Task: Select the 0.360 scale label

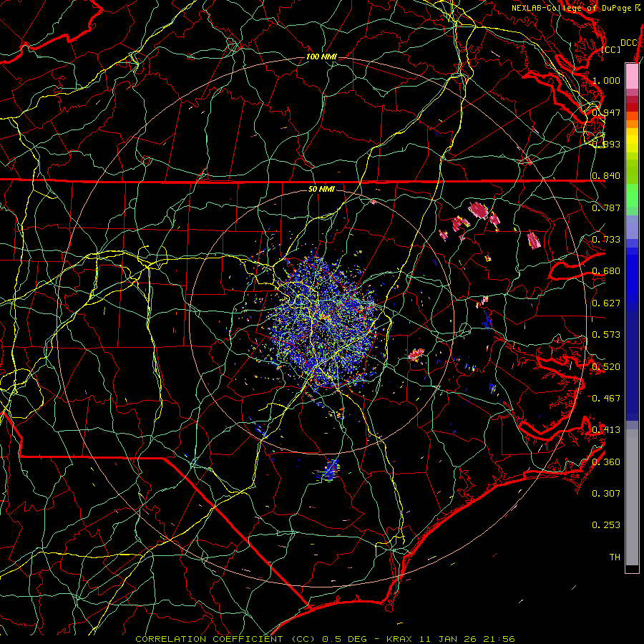Action: [606, 462]
